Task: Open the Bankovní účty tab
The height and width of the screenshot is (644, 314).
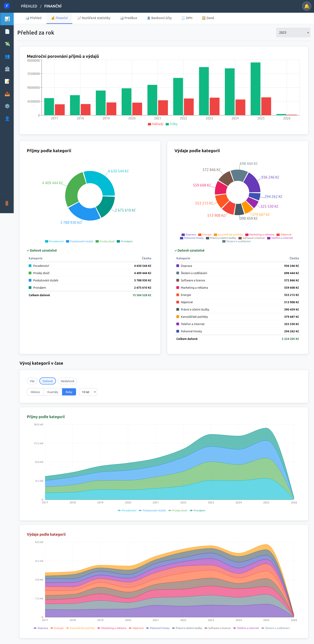Action: [160, 18]
